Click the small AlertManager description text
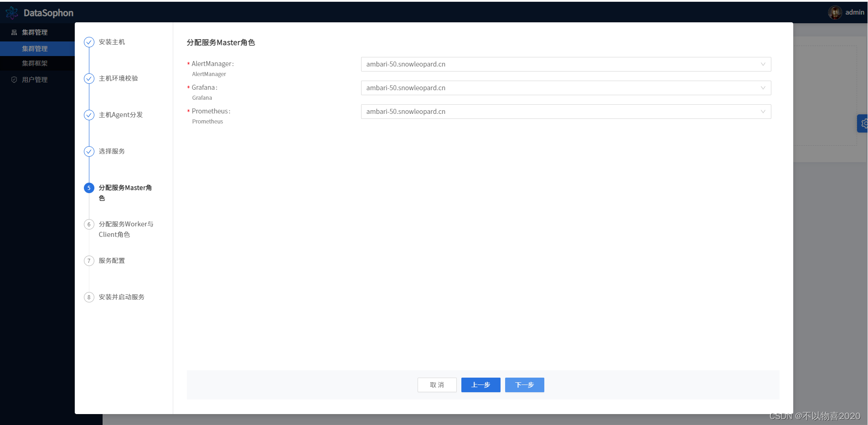 209,74
